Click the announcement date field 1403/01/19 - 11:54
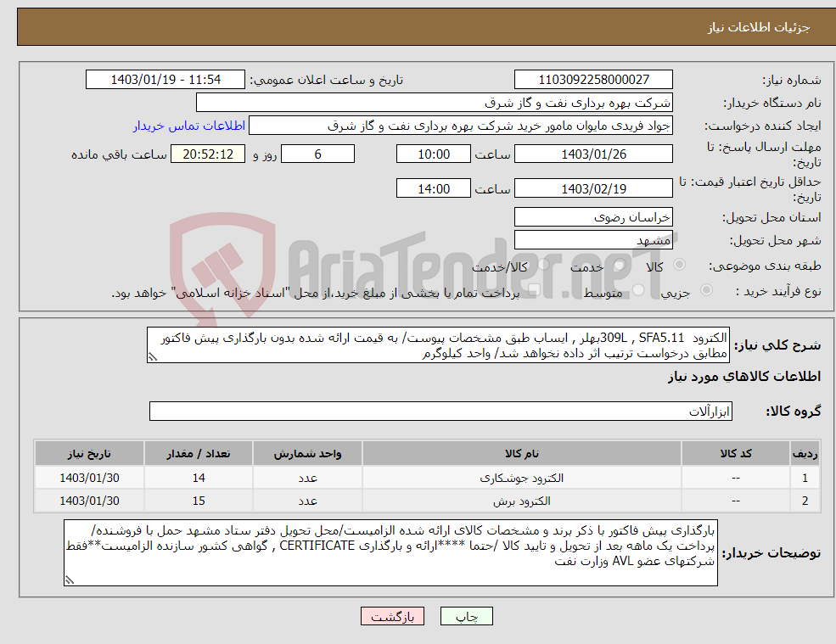Image resolution: width=836 pixels, height=644 pixels. tap(166, 80)
